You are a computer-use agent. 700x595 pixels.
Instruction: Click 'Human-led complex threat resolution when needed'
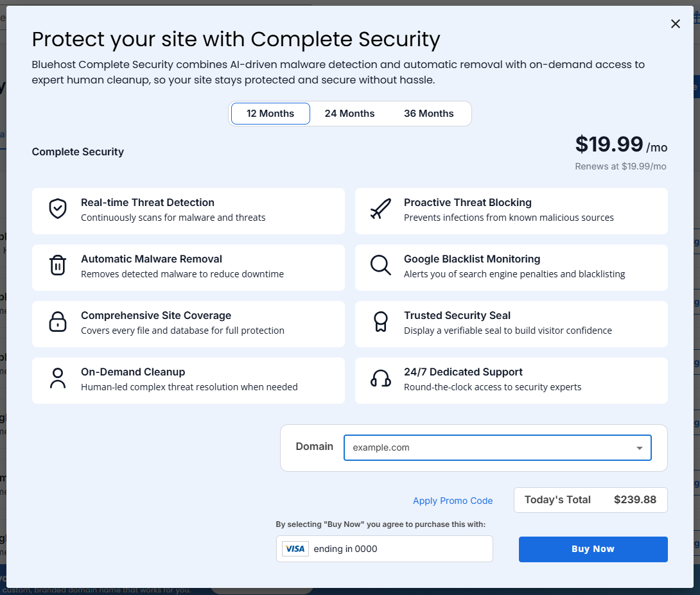point(189,387)
